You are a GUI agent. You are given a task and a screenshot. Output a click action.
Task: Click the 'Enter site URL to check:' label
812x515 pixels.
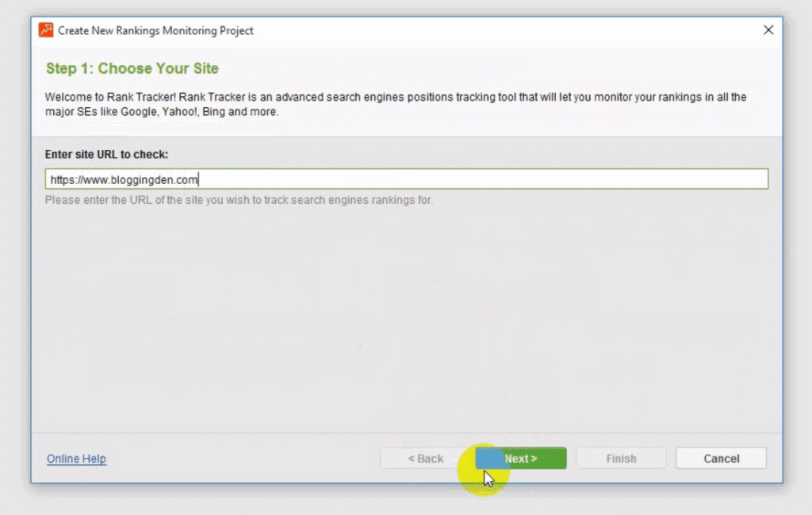tap(106, 154)
